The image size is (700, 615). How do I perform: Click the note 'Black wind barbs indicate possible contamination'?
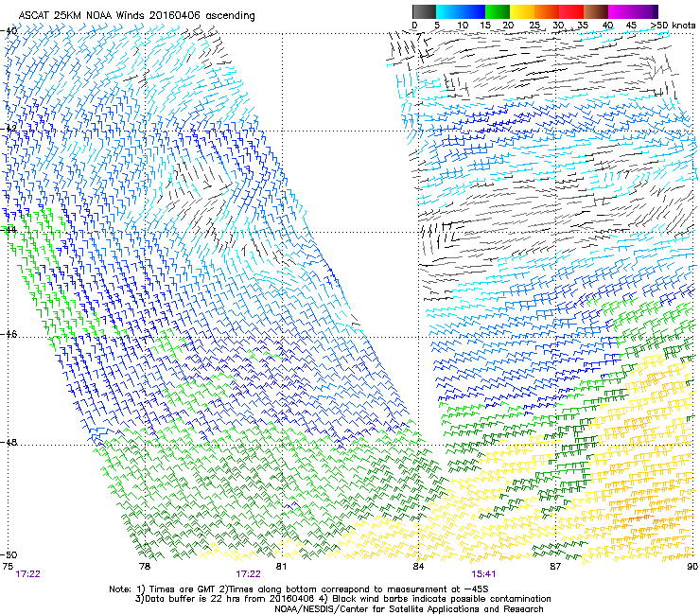pyautogui.click(x=442, y=599)
